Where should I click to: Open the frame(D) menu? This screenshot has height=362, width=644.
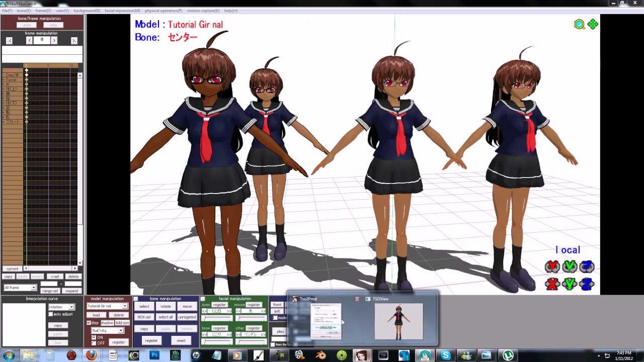(x=43, y=11)
